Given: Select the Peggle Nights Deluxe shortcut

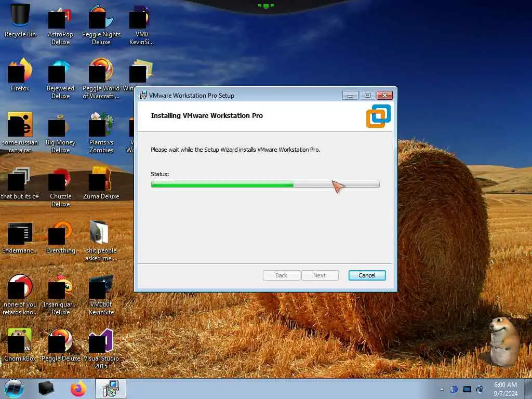Looking at the screenshot, I should [101, 25].
